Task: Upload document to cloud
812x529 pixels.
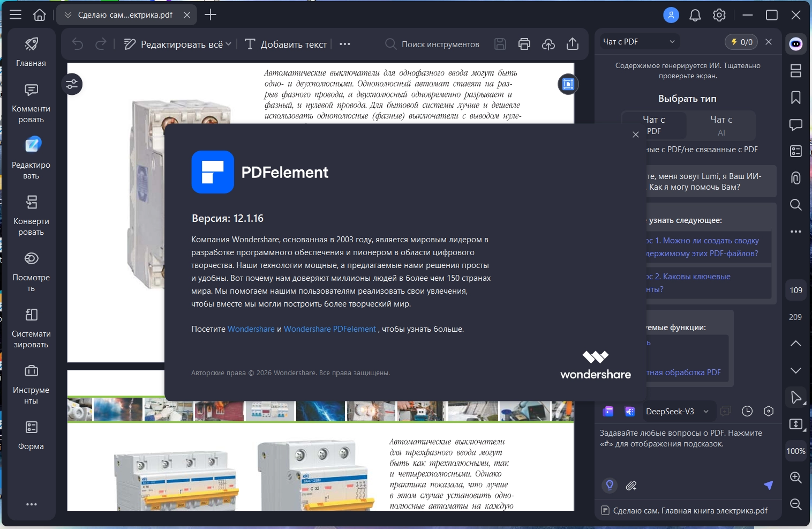Action: [x=548, y=44]
